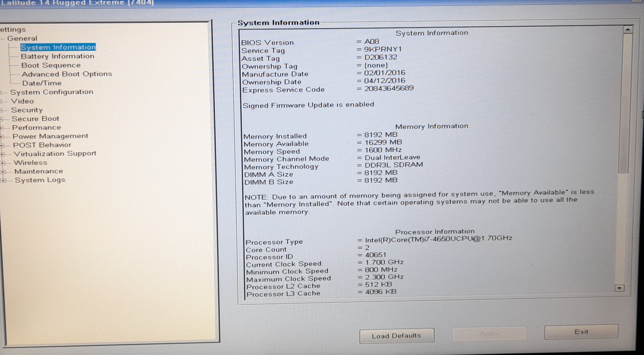Expand the System Logs node
This screenshot has height=355, width=644.
point(3,181)
